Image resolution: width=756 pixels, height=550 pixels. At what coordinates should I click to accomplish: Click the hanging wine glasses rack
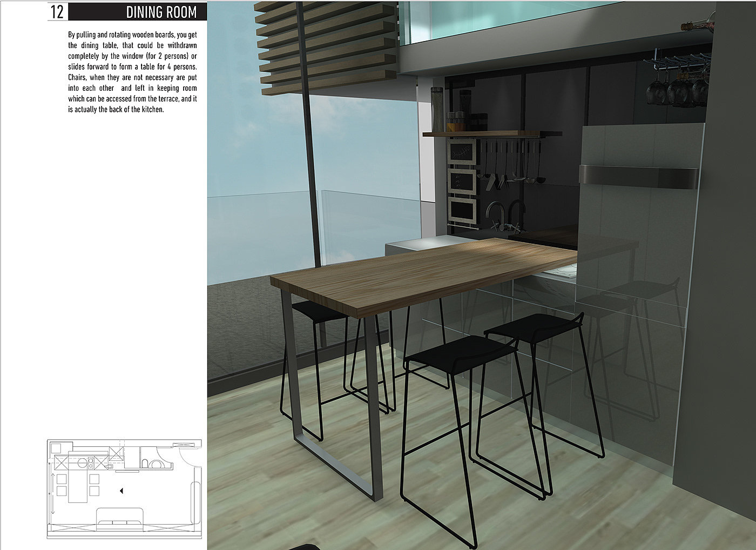coord(678,81)
